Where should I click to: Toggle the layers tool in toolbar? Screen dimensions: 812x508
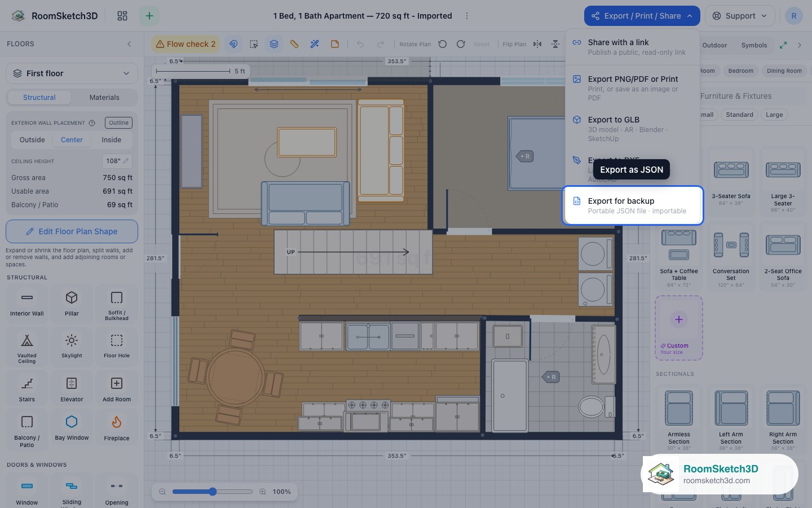click(274, 44)
